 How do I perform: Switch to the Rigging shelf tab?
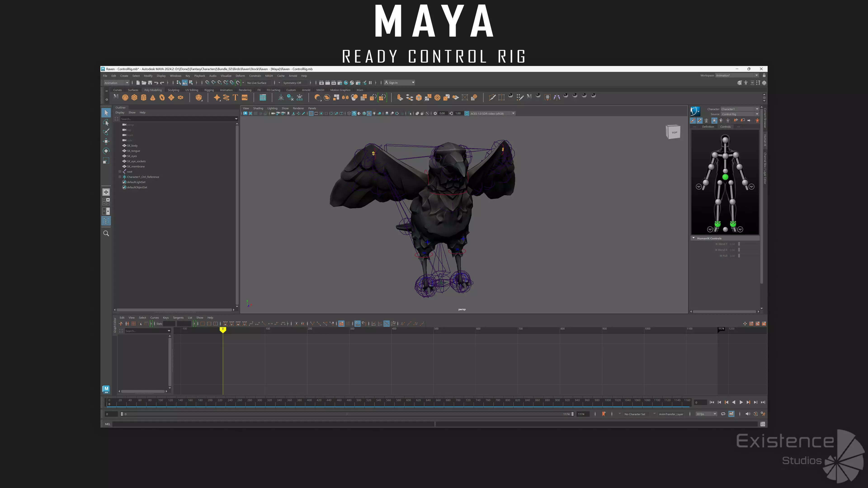point(209,90)
